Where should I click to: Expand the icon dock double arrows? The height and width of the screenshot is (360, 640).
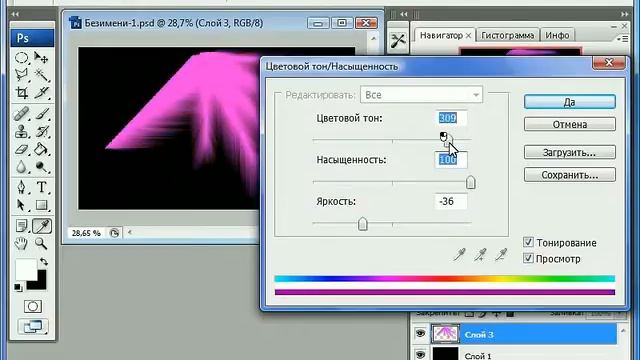tap(404, 14)
